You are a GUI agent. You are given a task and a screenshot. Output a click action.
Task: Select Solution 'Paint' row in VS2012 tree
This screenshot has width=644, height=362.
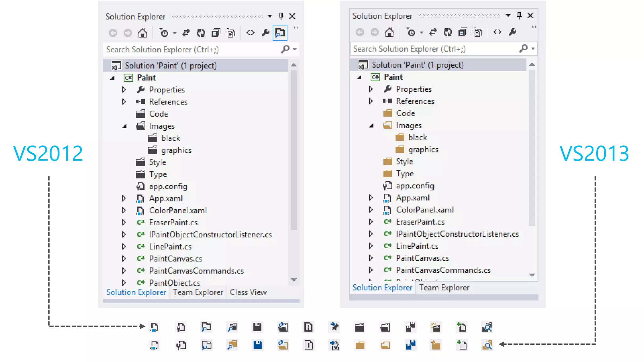(x=196, y=66)
